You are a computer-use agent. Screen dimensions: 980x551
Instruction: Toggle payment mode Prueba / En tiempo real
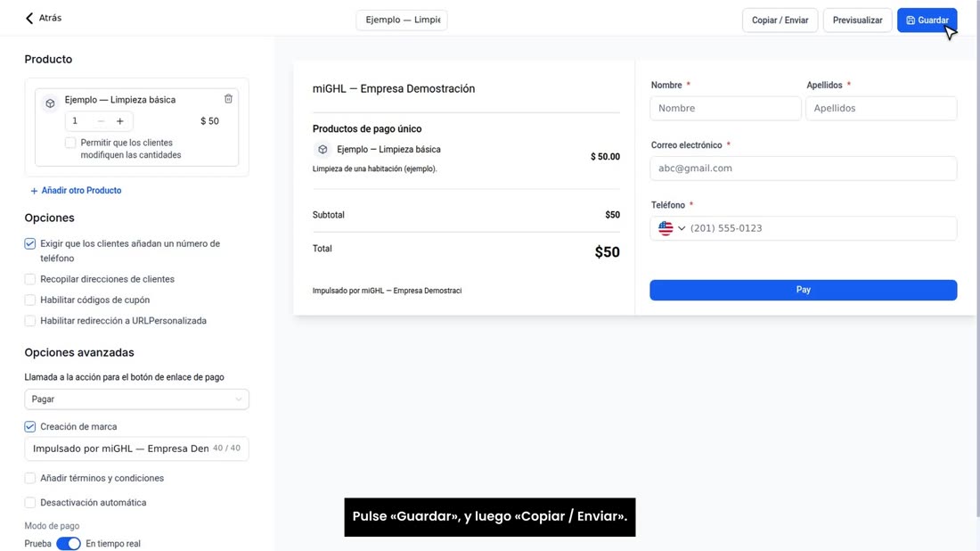[68, 544]
